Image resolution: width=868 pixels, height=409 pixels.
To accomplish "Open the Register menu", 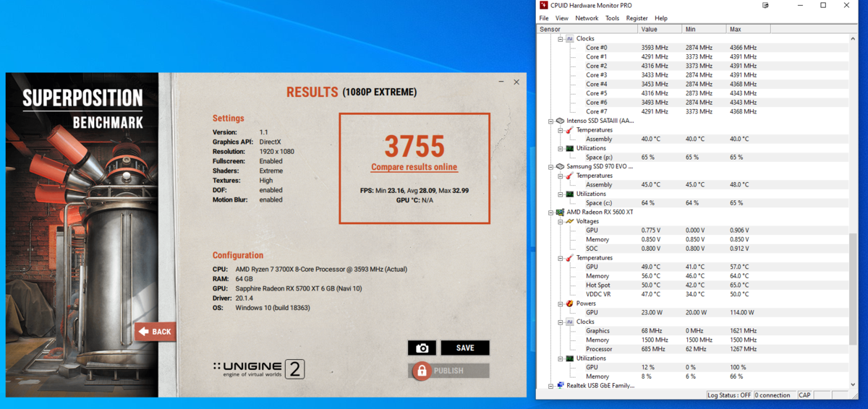I will (x=637, y=18).
